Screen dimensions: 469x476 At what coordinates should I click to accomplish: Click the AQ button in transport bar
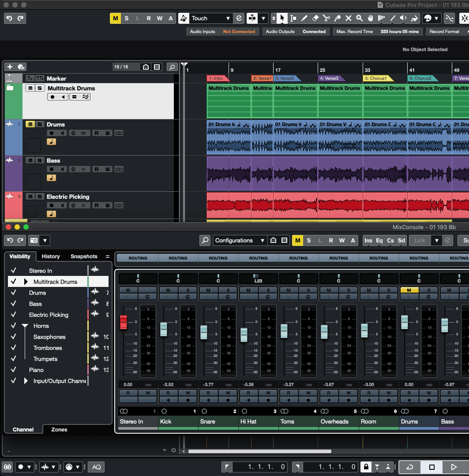(96, 467)
